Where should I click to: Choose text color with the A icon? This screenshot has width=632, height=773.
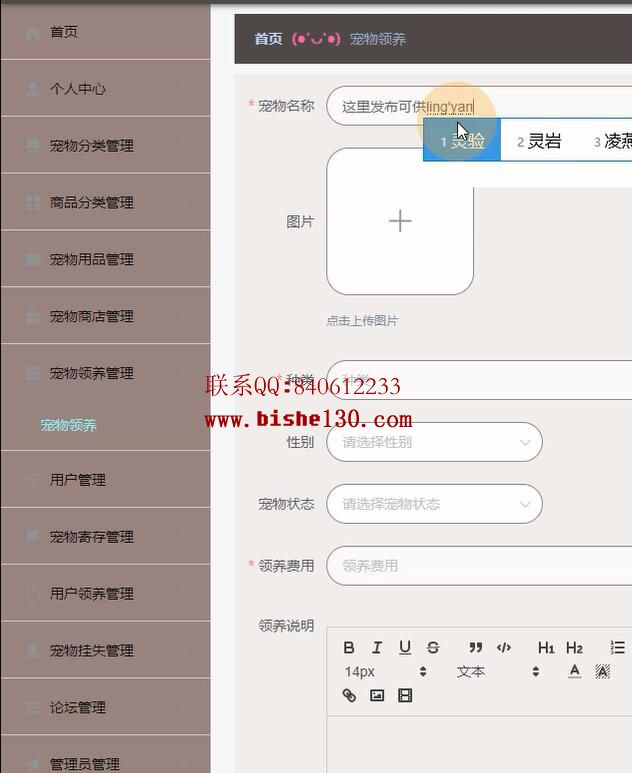coord(574,671)
